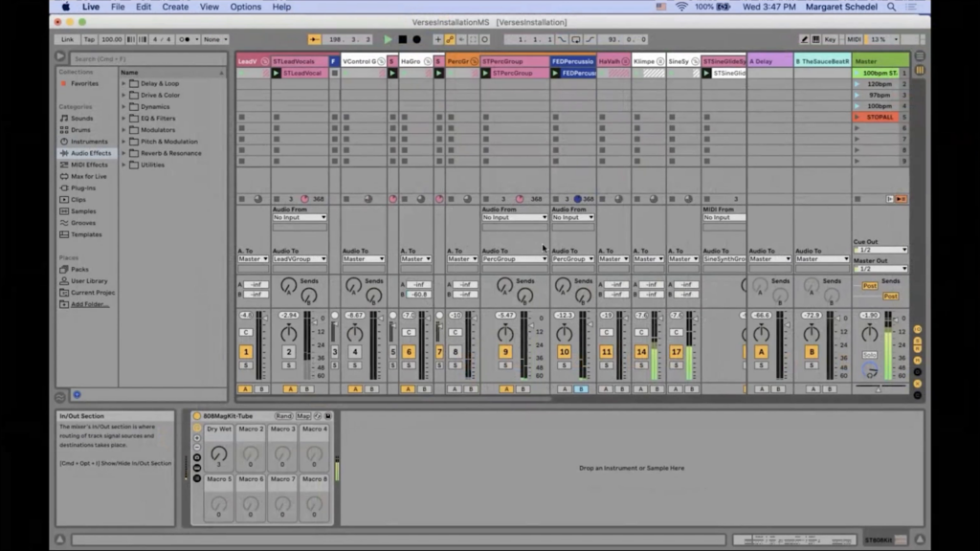Screen dimensions: 980x551
Task: Click the Dry Wet macro knob
Action: (x=219, y=453)
